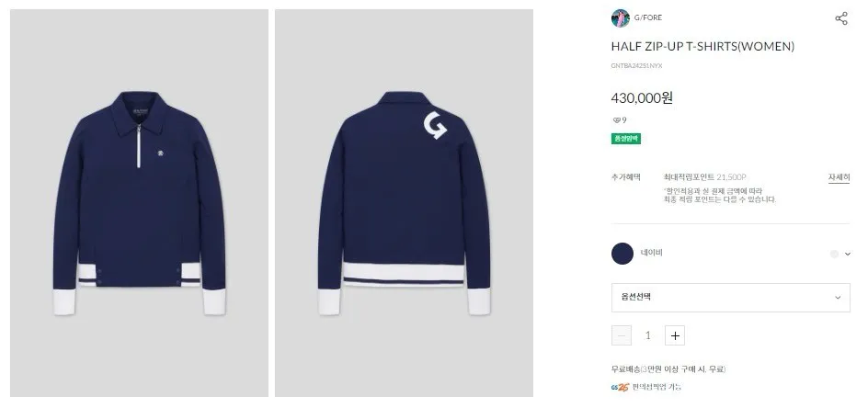The height and width of the screenshot is (408, 868).
Task: Increase quantity with the plus button
Action: [x=674, y=335]
